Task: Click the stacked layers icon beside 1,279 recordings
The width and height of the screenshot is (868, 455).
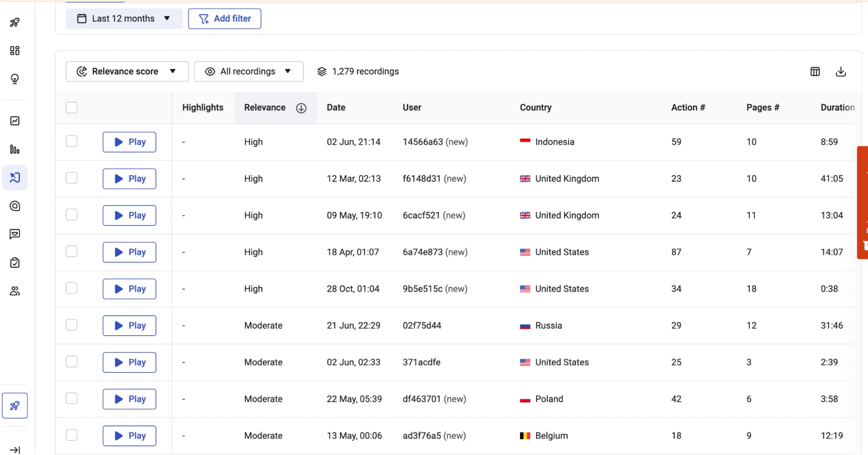Action: [x=322, y=72]
